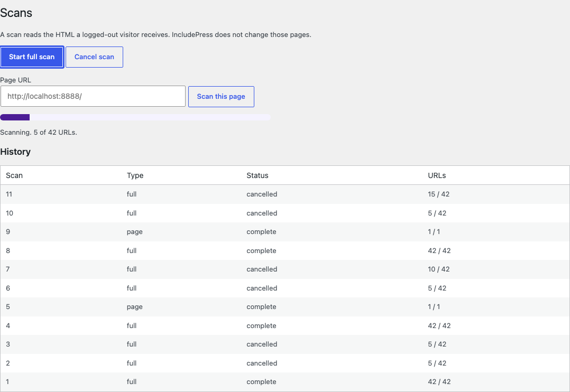Select the Scans page heading
The height and width of the screenshot is (392, 570).
(x=16, y=13)
